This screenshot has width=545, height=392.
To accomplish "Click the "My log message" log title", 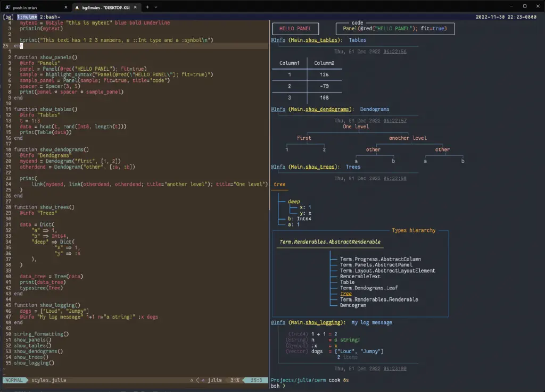I will tap(371, 322).
